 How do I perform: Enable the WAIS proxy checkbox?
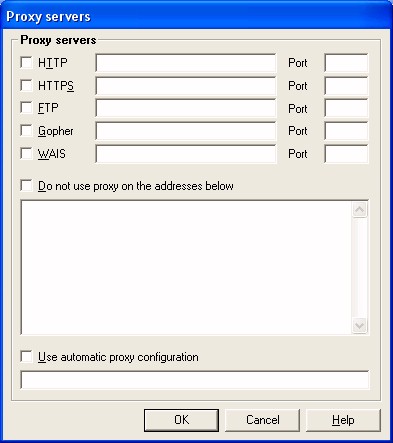tap(26, 153)
